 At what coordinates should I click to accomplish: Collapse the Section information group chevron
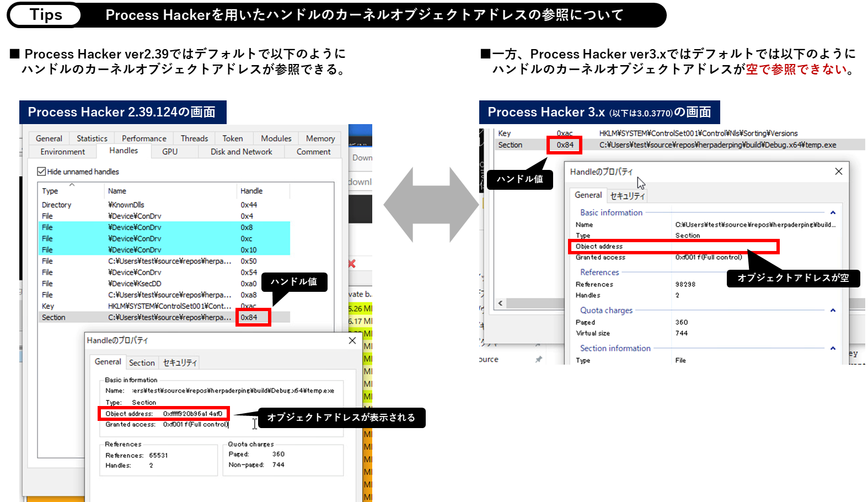(x=833, y=348)
